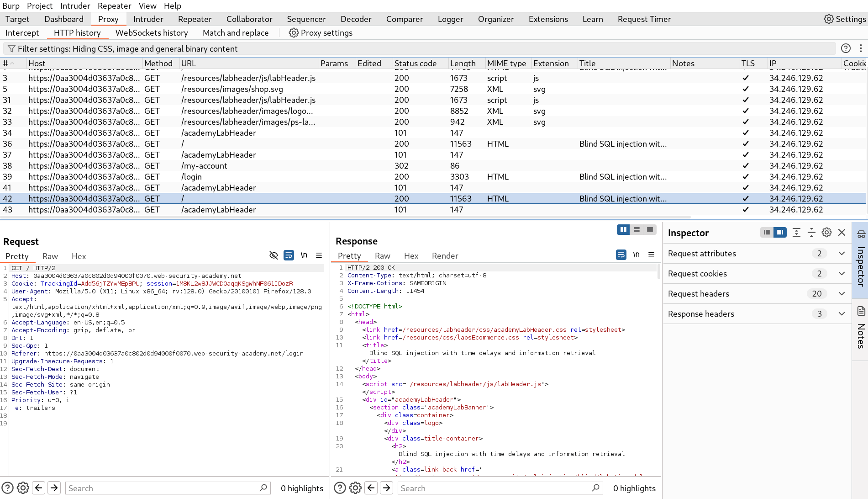Open Request search help icon
Image resolution: width=868 pixels, height=499 pixels.
coord(8,488)
